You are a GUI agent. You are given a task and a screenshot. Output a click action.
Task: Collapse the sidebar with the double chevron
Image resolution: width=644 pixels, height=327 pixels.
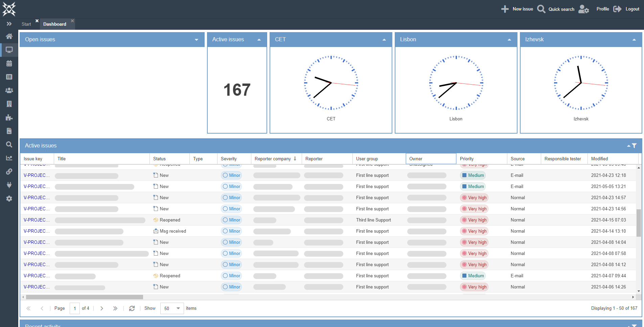pyautogui.click(x=9, y=24)
